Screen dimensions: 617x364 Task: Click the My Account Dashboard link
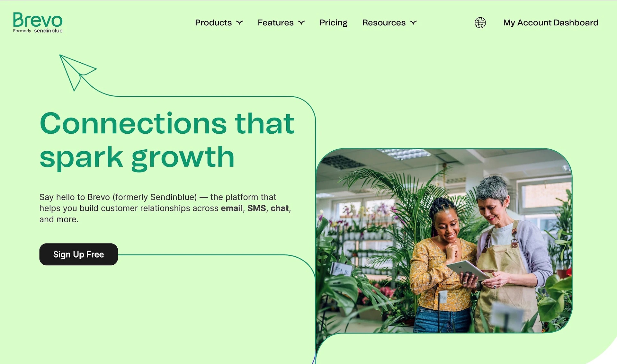coord(551,22)
